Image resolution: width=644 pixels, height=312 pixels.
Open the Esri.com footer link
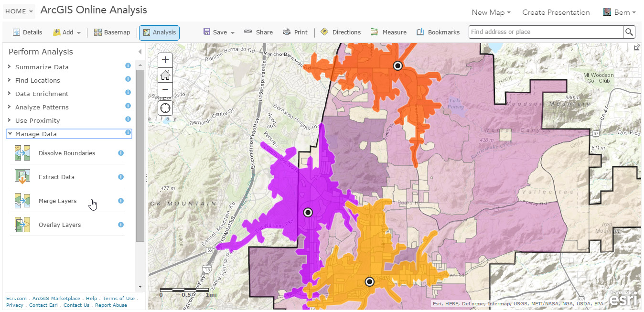pyautogui.click(x=16, y=299)
